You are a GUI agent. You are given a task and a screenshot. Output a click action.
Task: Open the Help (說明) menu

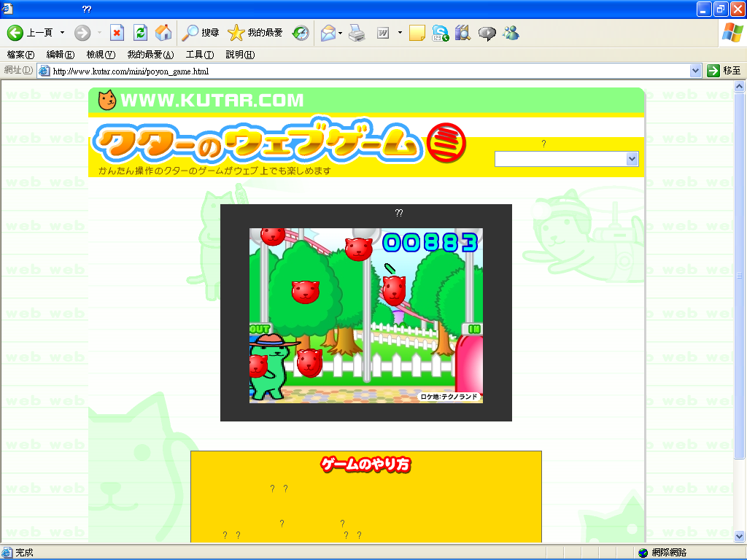(x=240, y=55)
